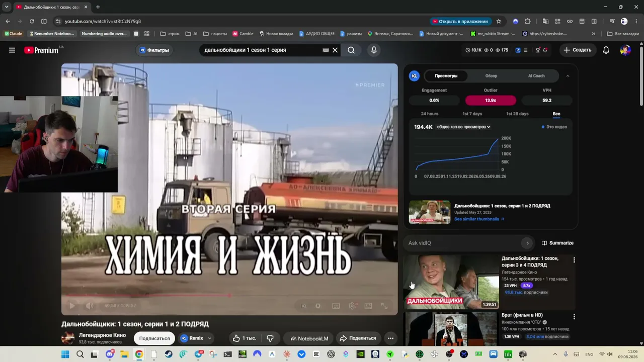The width and height of the screenshot is (644, 362).
Task: Open options menu for серии 3 и 4 video
Action: (x=574, y=260)
